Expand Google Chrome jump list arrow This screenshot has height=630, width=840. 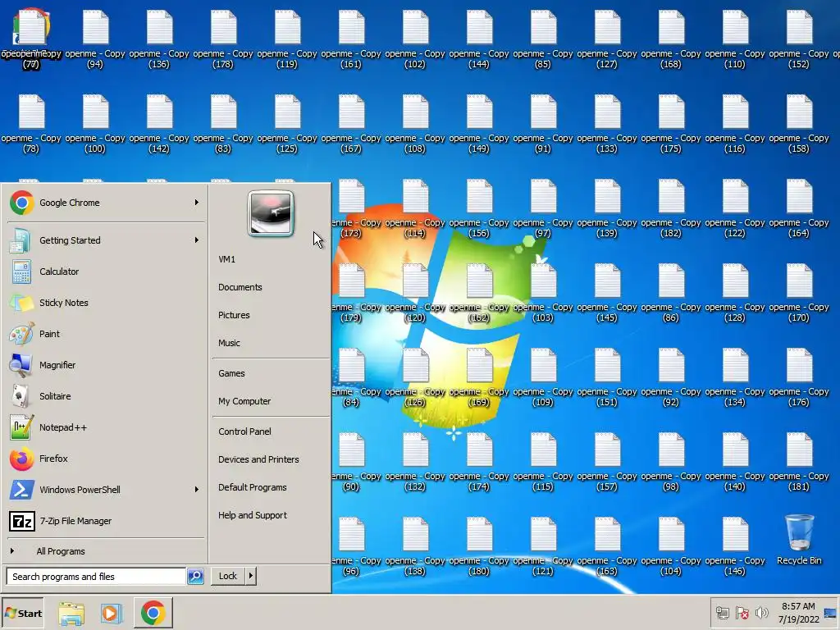197,203
